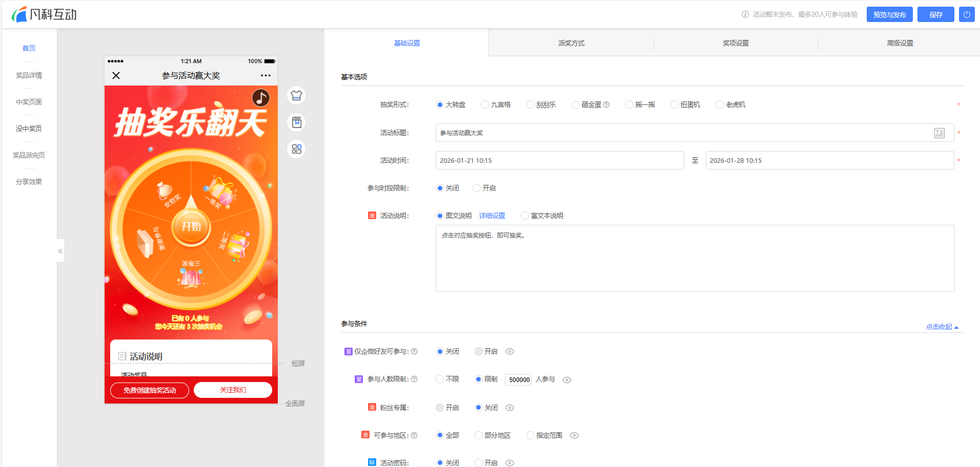Open the skin theme shirt icon

coord(296,96)
